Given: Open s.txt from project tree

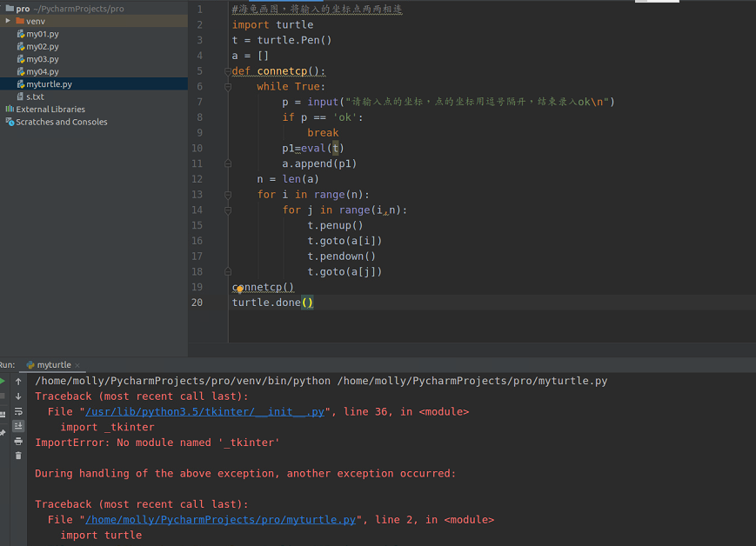Looking at the screenshot, I should [35, 97].
